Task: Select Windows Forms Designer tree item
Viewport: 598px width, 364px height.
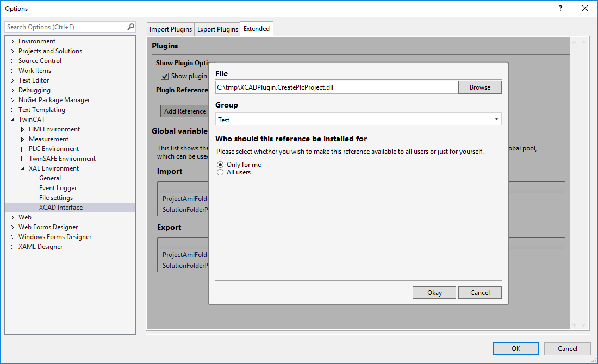Action: pyautogui.click(x=55, y=237)
